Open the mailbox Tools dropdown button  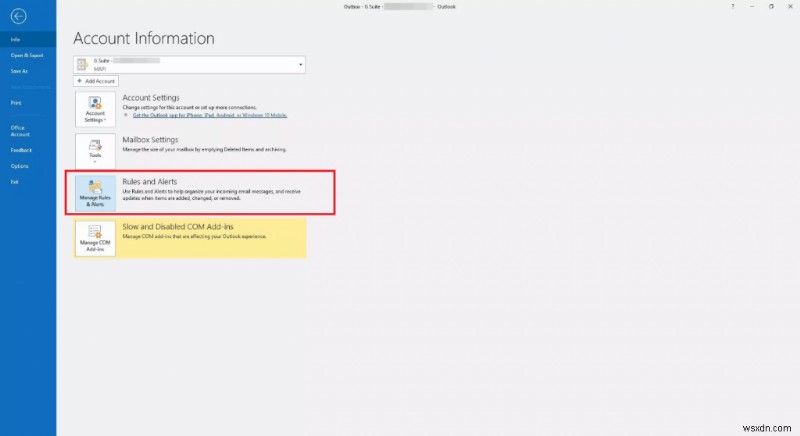click(x=95, y=151)
